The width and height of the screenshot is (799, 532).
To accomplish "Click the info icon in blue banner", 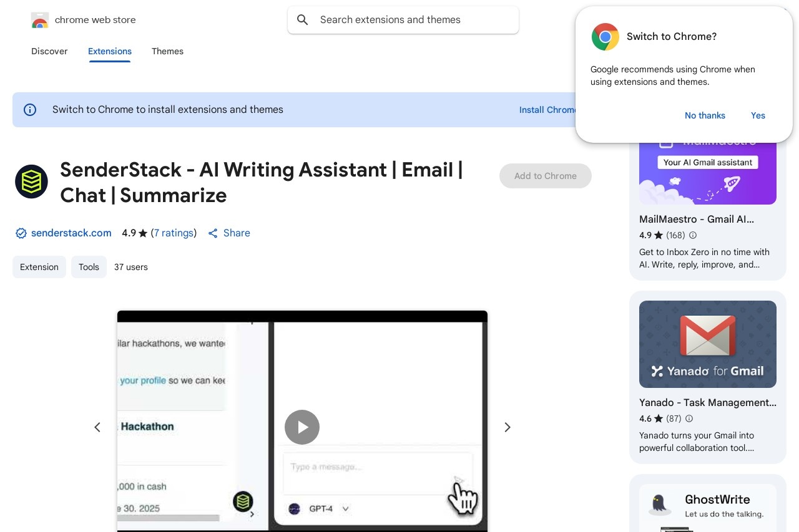I will point(30,110).
